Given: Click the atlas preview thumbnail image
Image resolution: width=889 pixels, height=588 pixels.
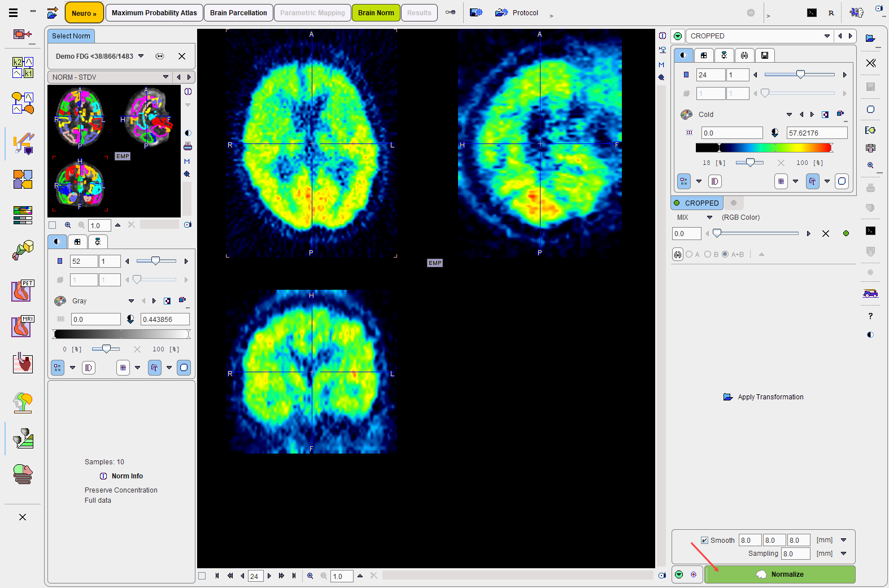Looking at the screenshot, I should point(114,151).
